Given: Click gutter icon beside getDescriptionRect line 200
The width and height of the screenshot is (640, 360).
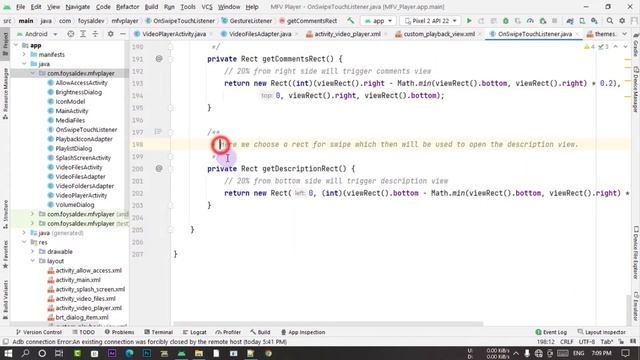Looking at the screenshot, I should click(159, 169).
